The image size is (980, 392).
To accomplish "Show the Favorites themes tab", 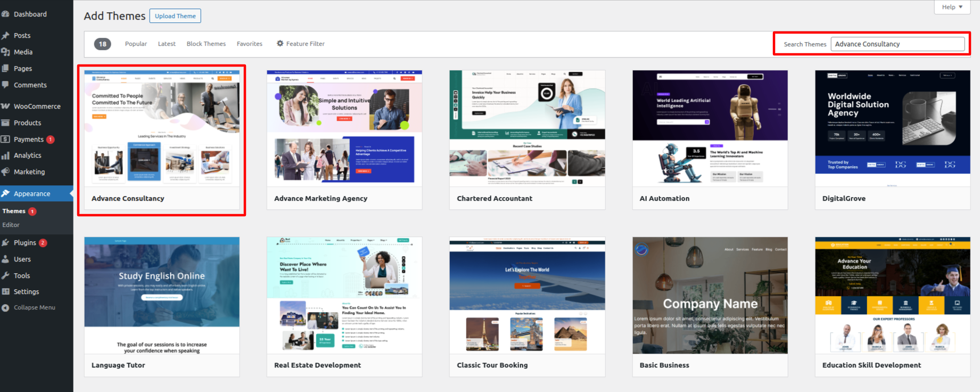I will [249, 44].
